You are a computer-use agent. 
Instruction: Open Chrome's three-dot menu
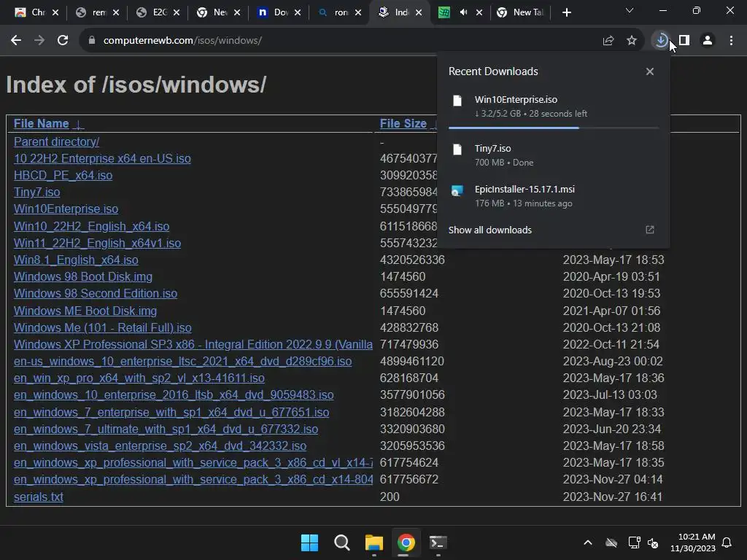click(x=731, y=41)
